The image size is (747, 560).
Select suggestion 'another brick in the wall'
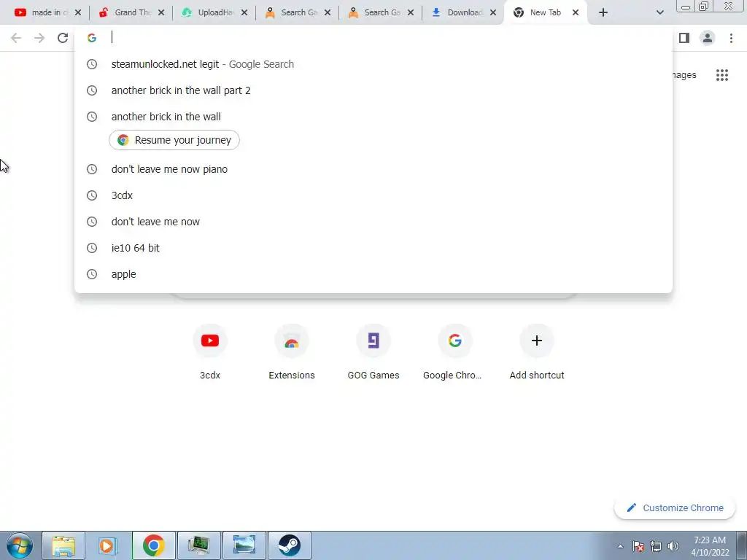[373, 117]
